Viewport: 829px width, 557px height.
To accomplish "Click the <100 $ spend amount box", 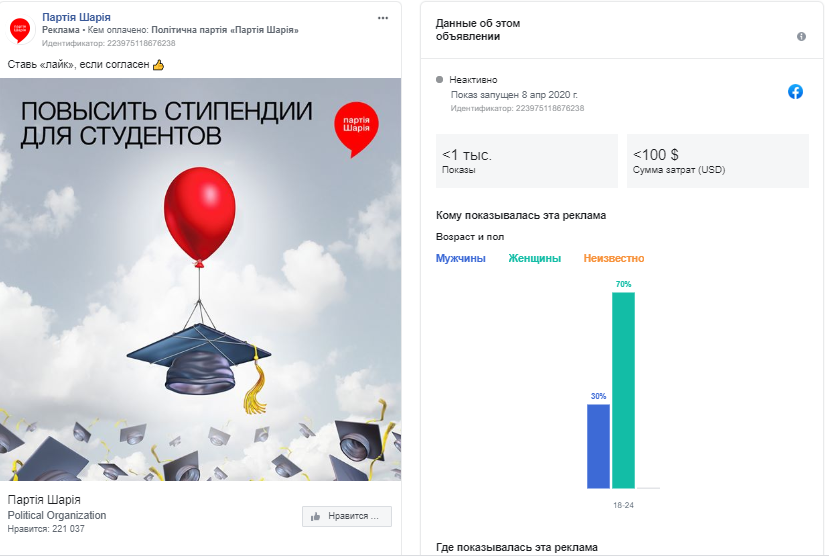I will [x=717, y=161].
